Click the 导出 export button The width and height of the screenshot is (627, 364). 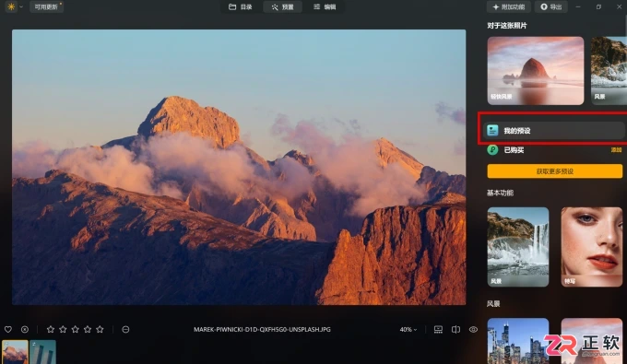coord(551,6)
